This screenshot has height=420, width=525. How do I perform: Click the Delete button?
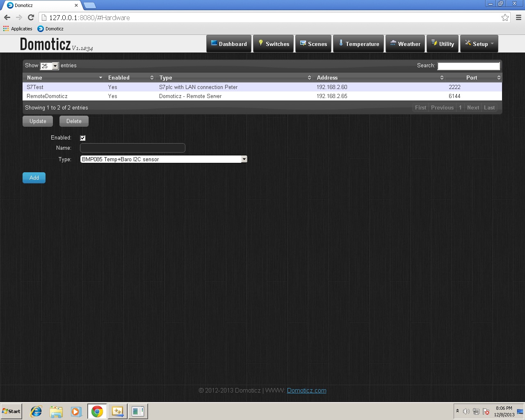pyautogui.click(x=74, y=121)
